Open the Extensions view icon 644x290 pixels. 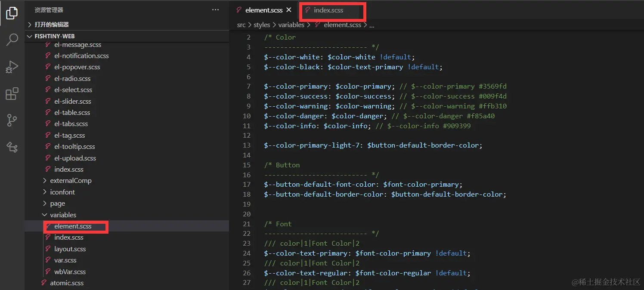coord(12,93)
